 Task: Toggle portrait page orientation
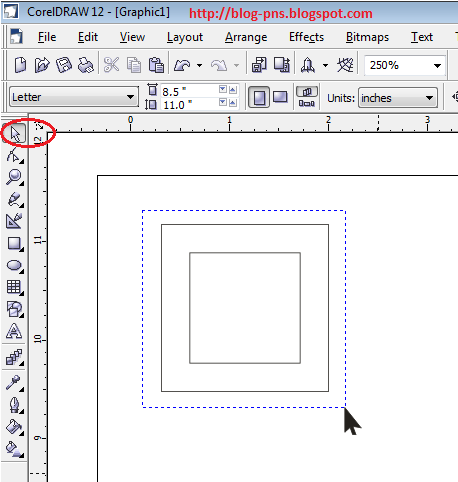pos(259,97)
